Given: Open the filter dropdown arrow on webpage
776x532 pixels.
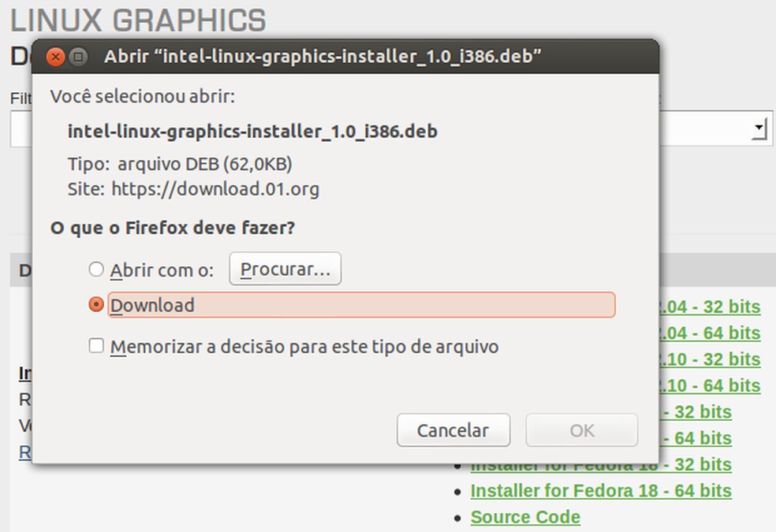Looking at the screenshot, I should point(759,128).
